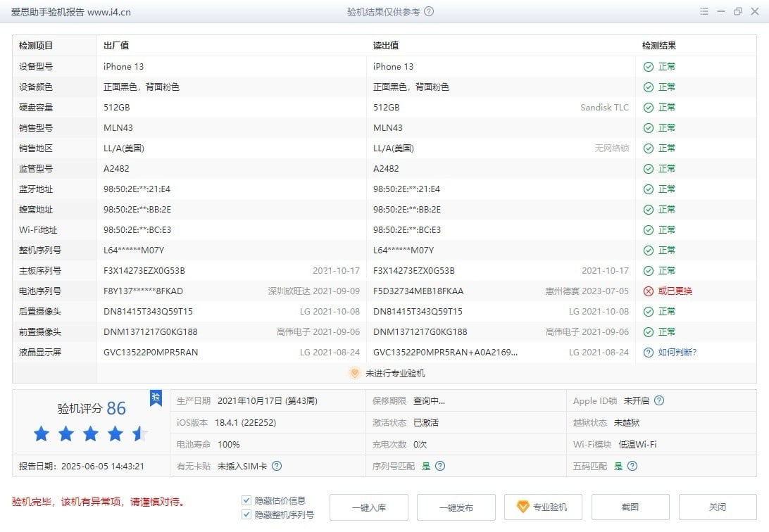Click the star rating icons
This screenshot has height=532, width=769.
90,433
